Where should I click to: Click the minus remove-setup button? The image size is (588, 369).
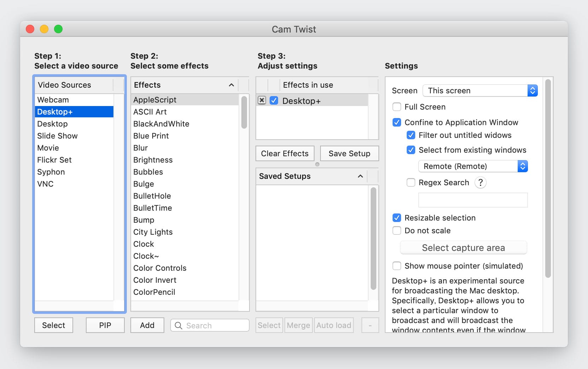coord(370,325)
